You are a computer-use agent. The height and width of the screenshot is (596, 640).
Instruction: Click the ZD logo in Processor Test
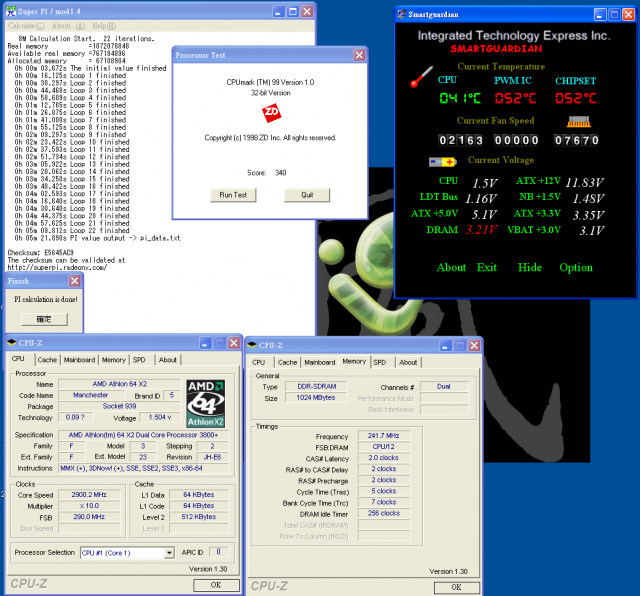(271, 113)
